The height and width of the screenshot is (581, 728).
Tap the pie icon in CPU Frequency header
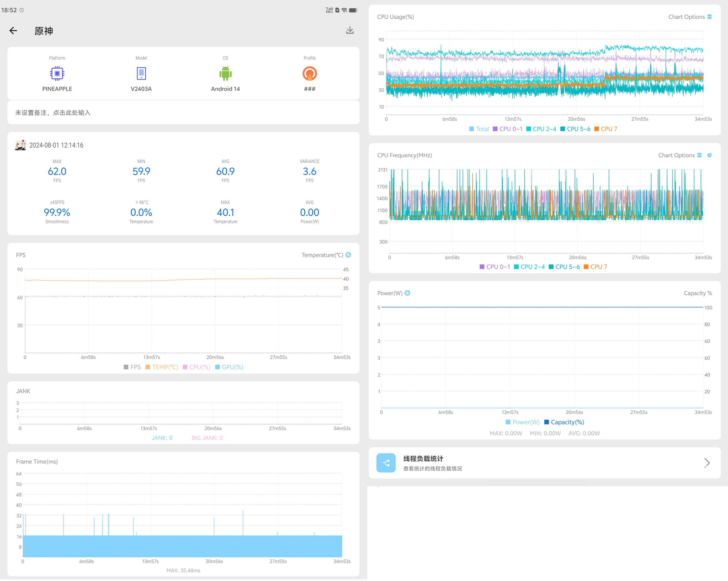(x=710, y=155)
